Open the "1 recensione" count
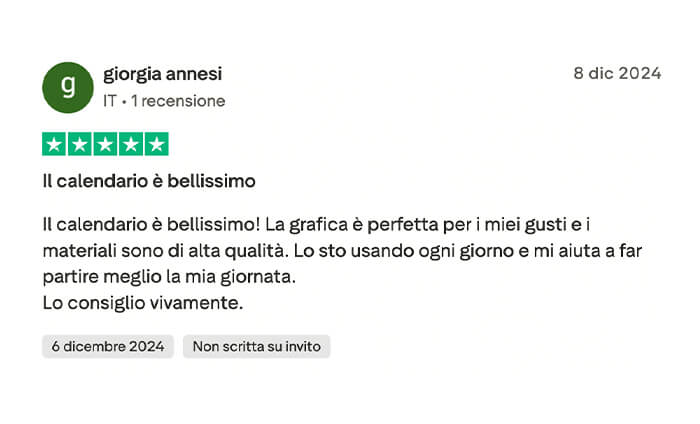Image resolution: width=700 pixels, height=424 pixels. pyautogui.click(x=178, y=101)
